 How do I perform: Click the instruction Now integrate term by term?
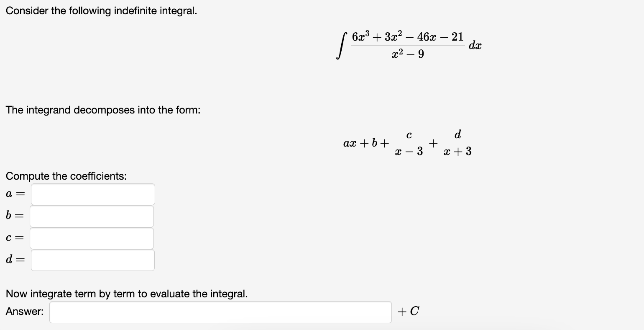[x=125, y=294]
